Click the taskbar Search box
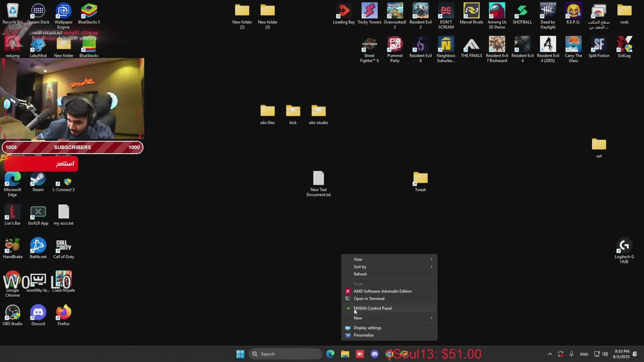The height and width of the screenshot is (362, 644). [x=286, y=354]
